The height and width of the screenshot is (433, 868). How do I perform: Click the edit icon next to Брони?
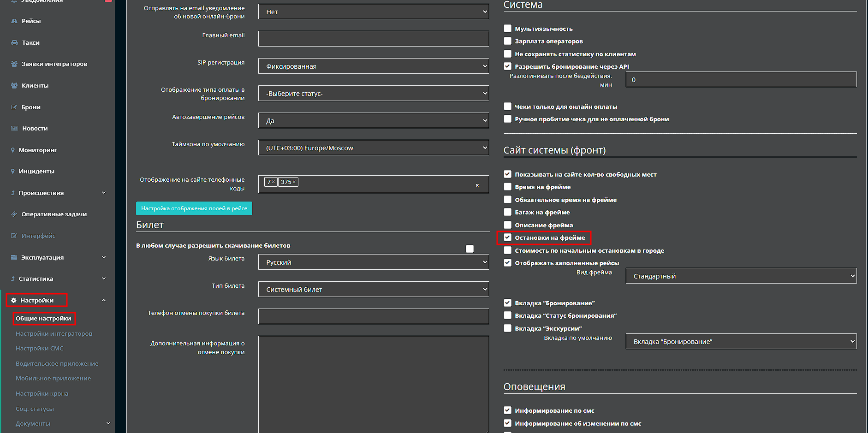14,107
